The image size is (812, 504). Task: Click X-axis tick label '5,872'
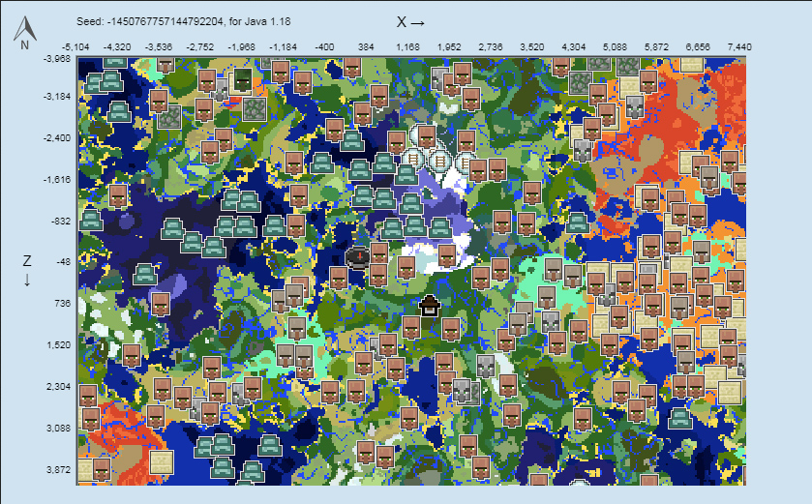pos(656,47)
